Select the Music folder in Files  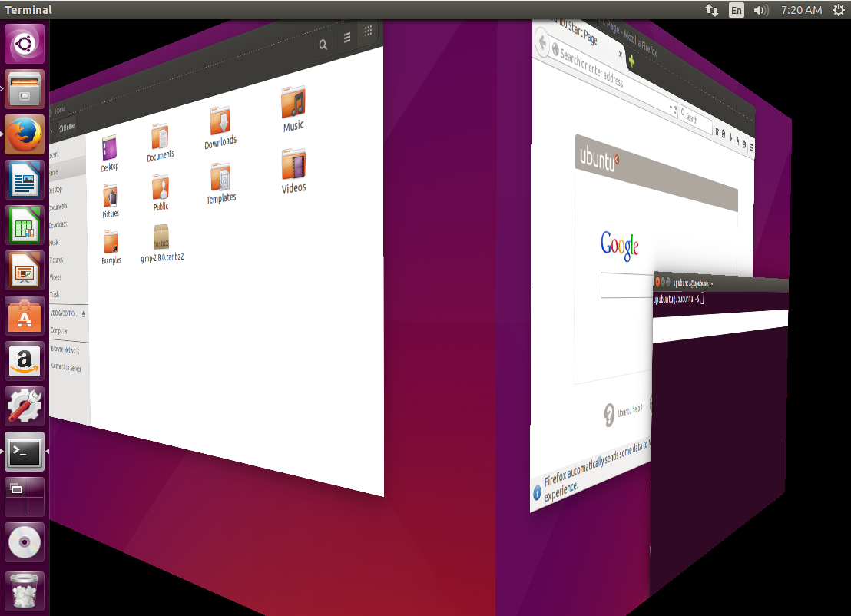click(293, 108)
